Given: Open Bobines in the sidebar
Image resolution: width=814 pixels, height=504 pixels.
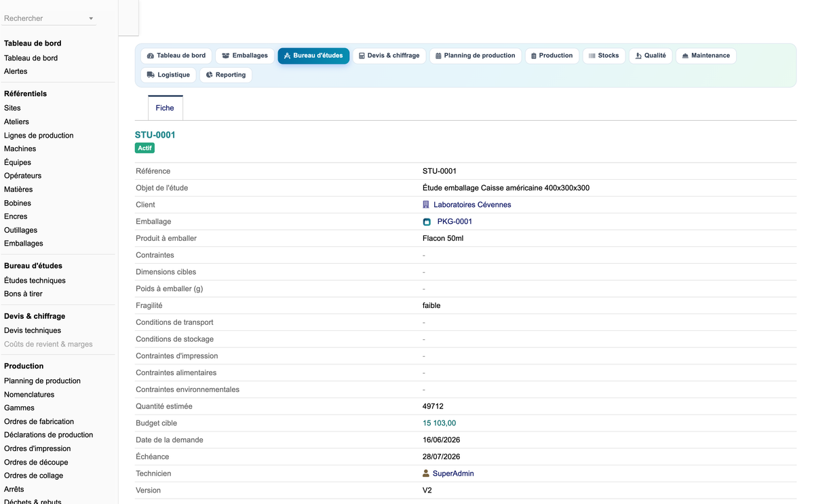Looking at the screenshot, I should [x=18, y=203].
